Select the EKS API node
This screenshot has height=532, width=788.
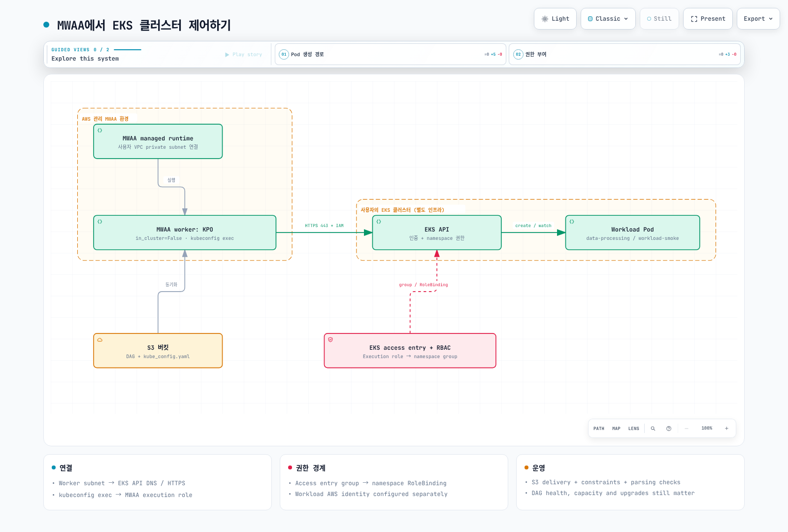coord(437,233)
